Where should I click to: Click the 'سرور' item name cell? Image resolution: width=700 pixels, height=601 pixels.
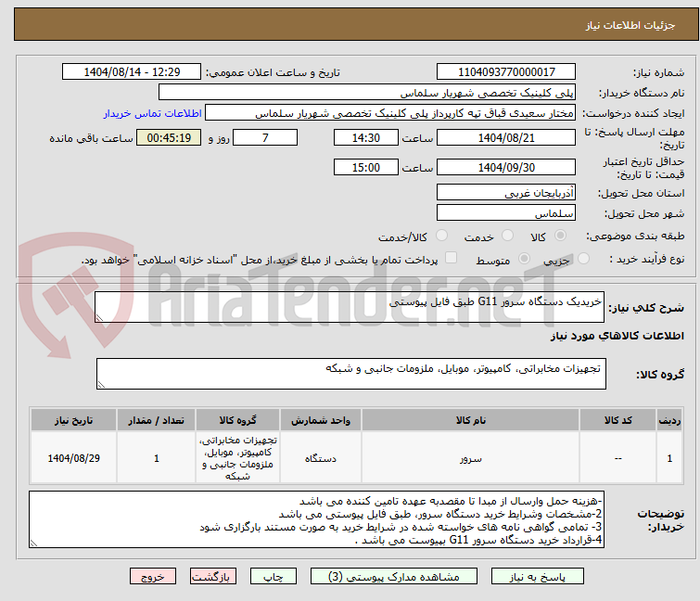[x=471, y=458]
